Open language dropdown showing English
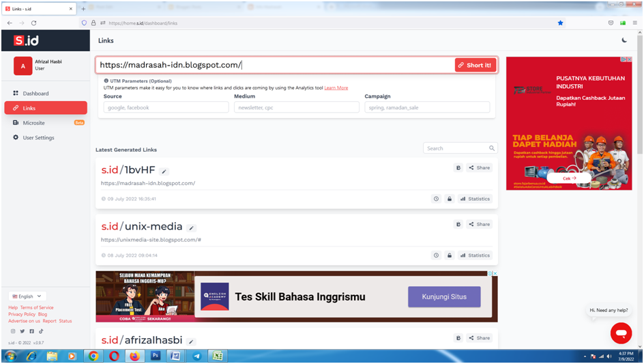 pyautogui.click(x=27, y=296)
